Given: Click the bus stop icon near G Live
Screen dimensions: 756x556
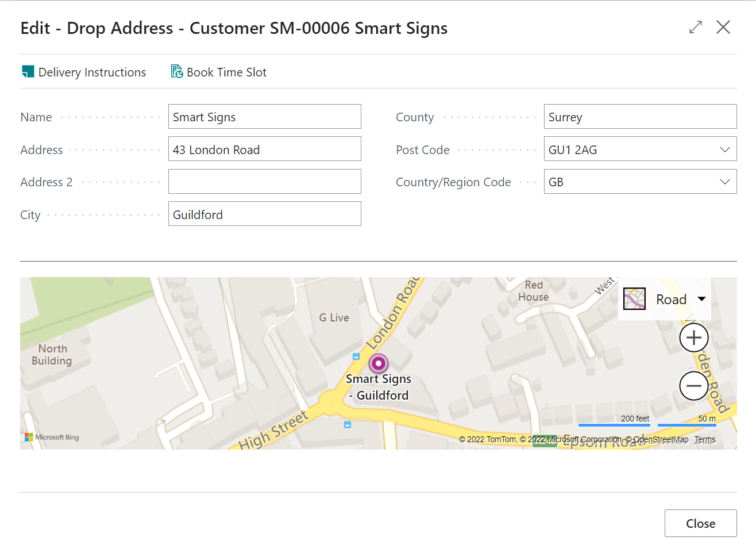Looking at the screenshot, I should point(356,356).
